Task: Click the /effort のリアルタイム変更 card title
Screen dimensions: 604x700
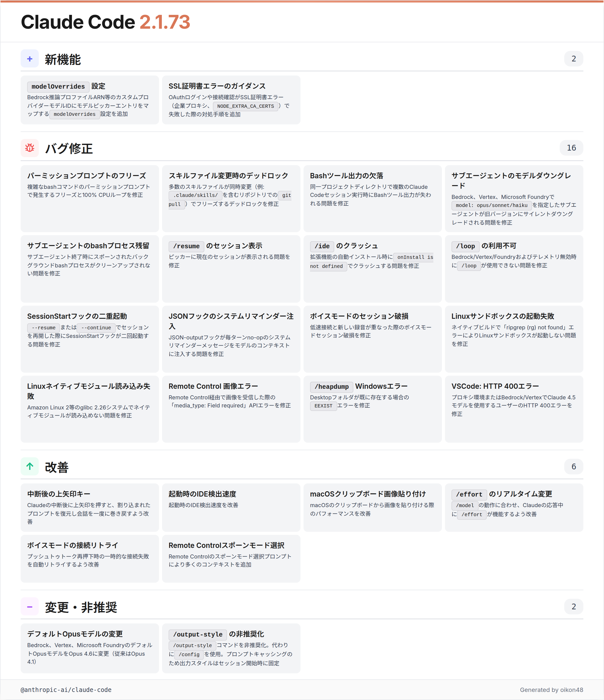Action: point(502,494)
